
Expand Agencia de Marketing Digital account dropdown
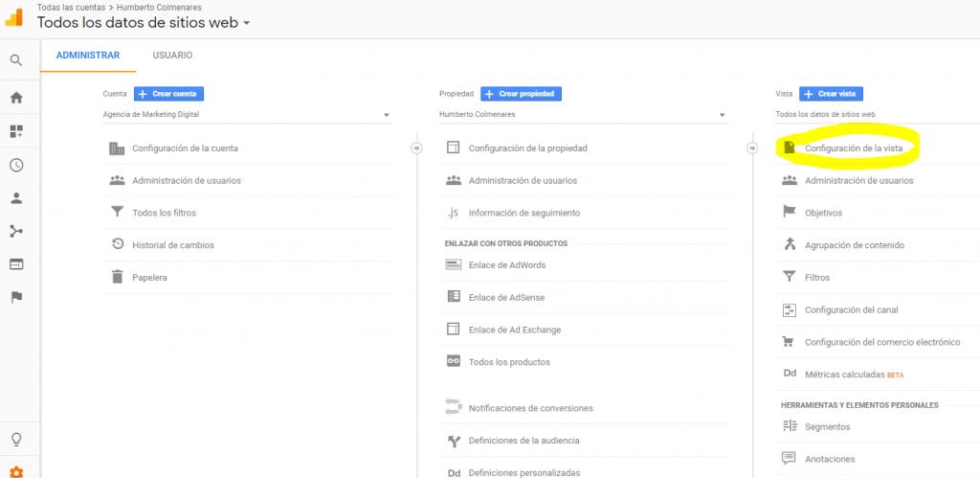click(x=247, y=115)
